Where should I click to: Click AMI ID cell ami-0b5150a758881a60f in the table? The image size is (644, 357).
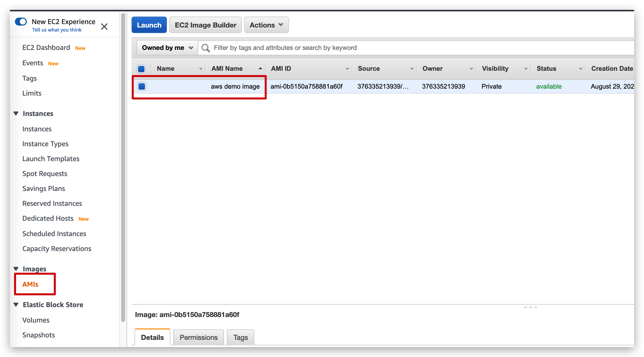307,86
